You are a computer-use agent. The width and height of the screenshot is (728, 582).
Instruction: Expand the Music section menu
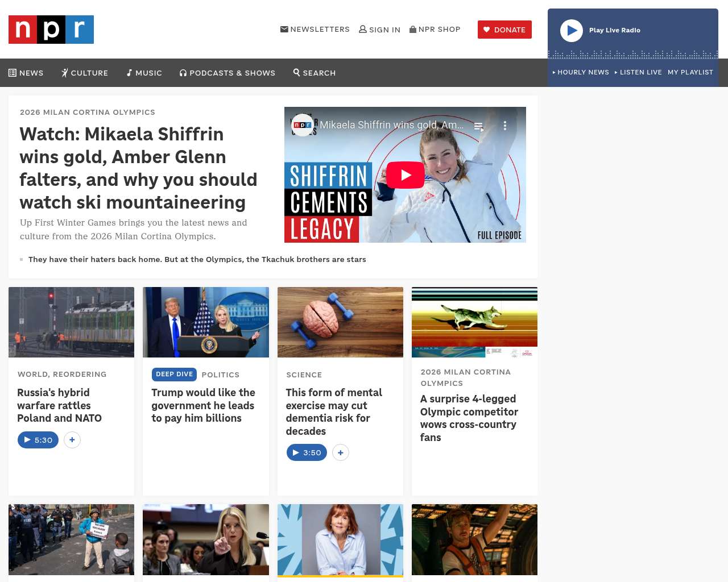click(x=144, y=73)
